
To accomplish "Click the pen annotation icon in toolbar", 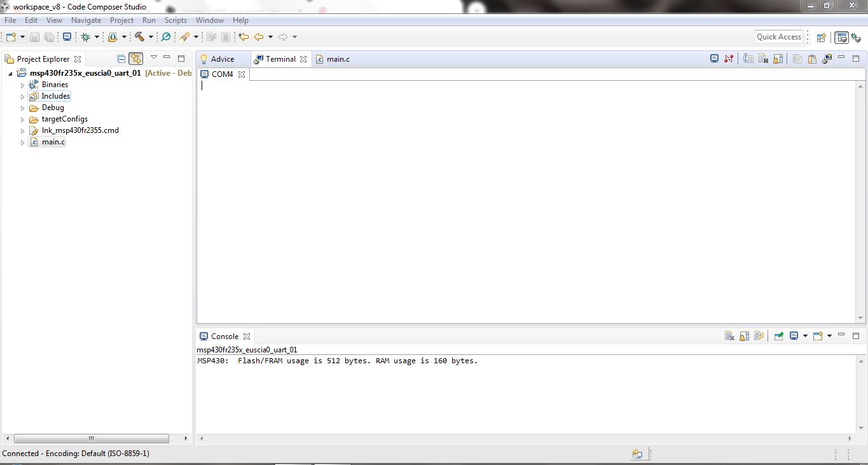I will point(184,37).
